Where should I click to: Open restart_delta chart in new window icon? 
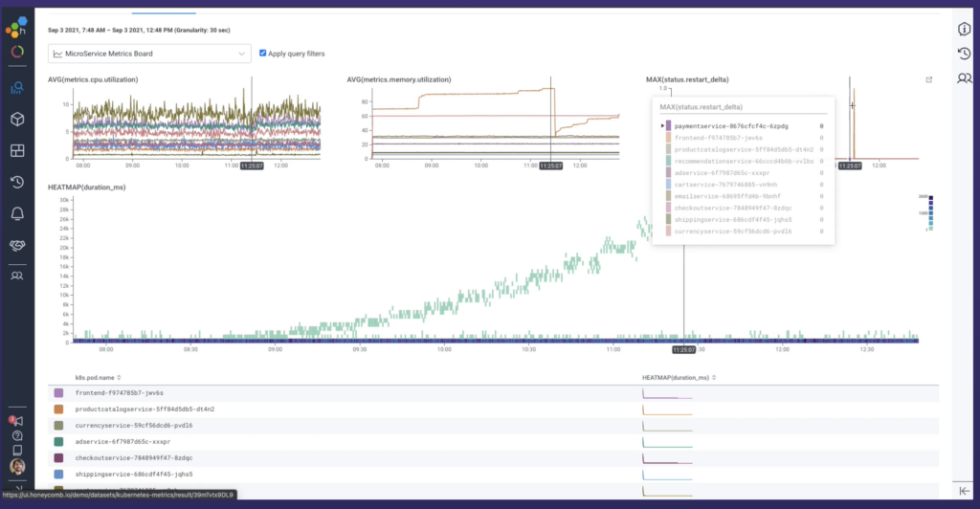pyautogui.click(x=928, y=80)
